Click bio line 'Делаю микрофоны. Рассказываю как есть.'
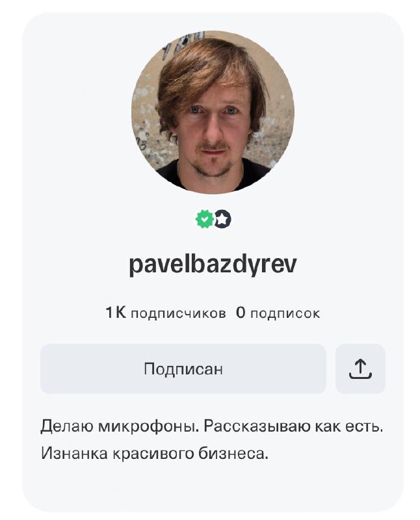Image resolution: width=420 pixels, height=520 pixels. (x=212, y=426)
